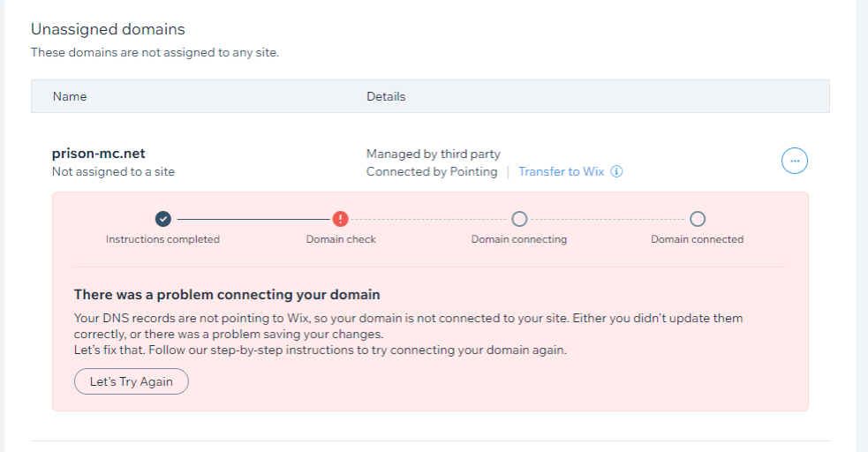
Task: Click the Domain connected step circle
Action: pyautogui.click(x=698, y=219)
